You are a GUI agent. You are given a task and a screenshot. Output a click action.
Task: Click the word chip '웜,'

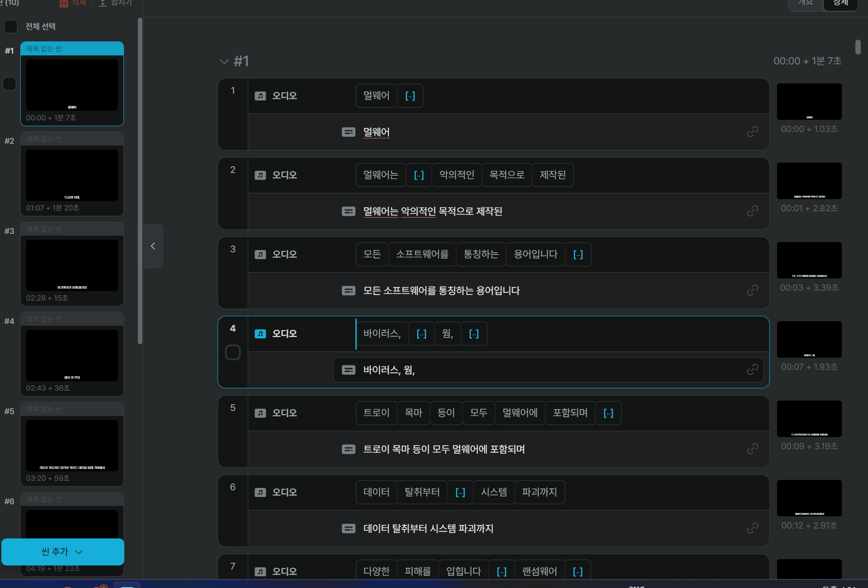coord(448,334)
